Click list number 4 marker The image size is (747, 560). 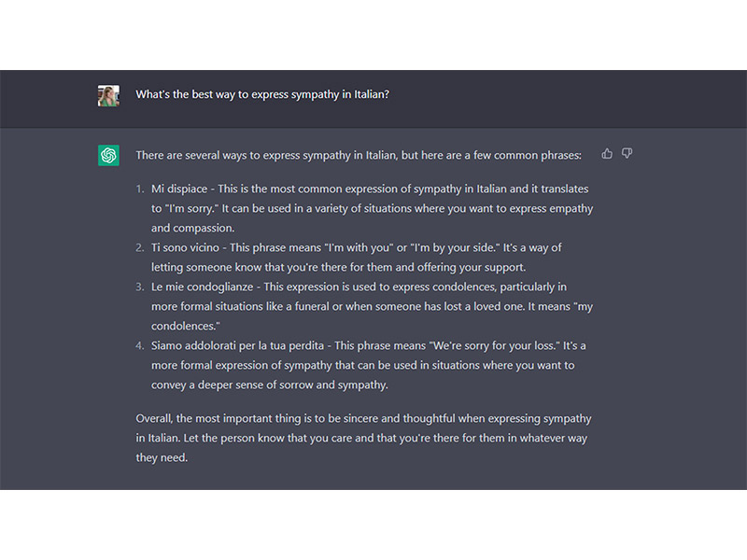[139, 345]
